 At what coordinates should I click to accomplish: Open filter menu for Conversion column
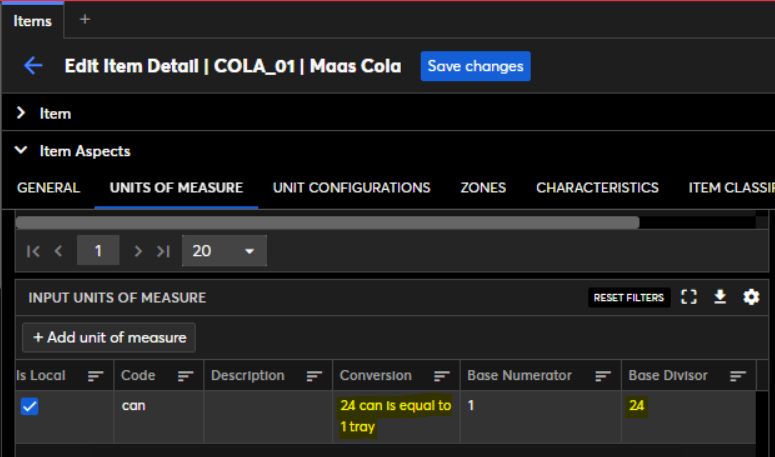[441, 376]
